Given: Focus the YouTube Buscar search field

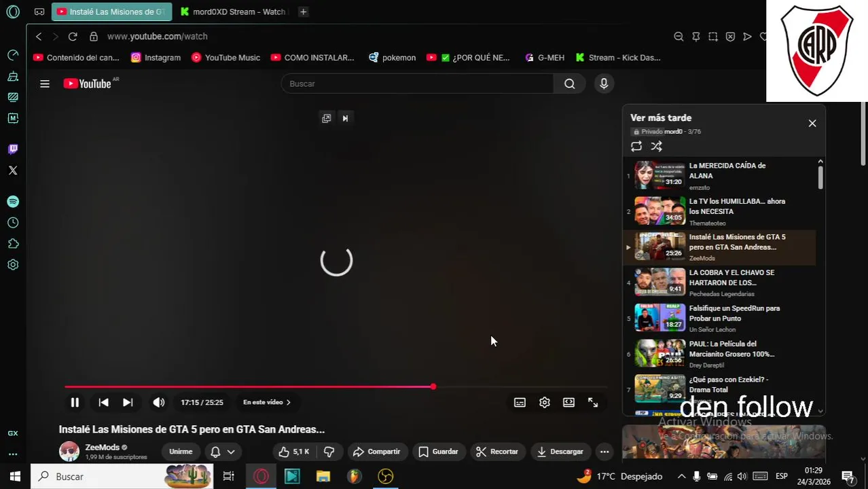Looking at the screenshot, I should (417, 84).
